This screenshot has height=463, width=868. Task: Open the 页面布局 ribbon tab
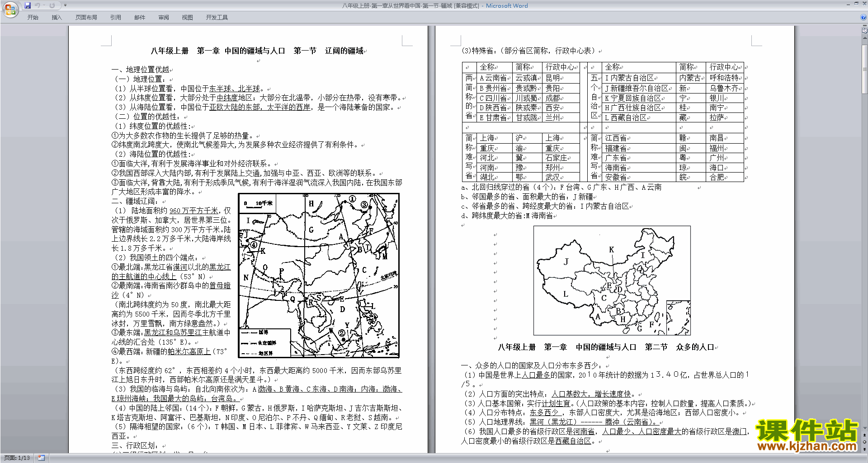(86, 18)
